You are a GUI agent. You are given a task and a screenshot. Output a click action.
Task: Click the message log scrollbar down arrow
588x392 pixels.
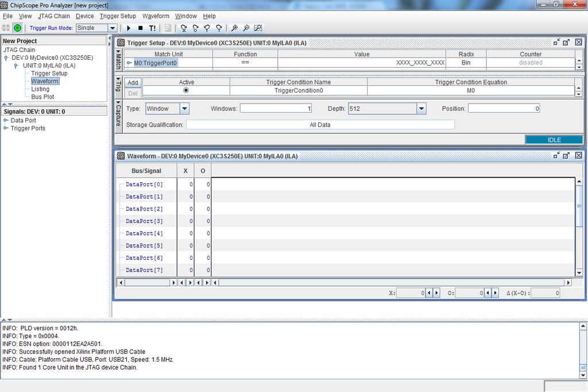[x=583, y=375]
